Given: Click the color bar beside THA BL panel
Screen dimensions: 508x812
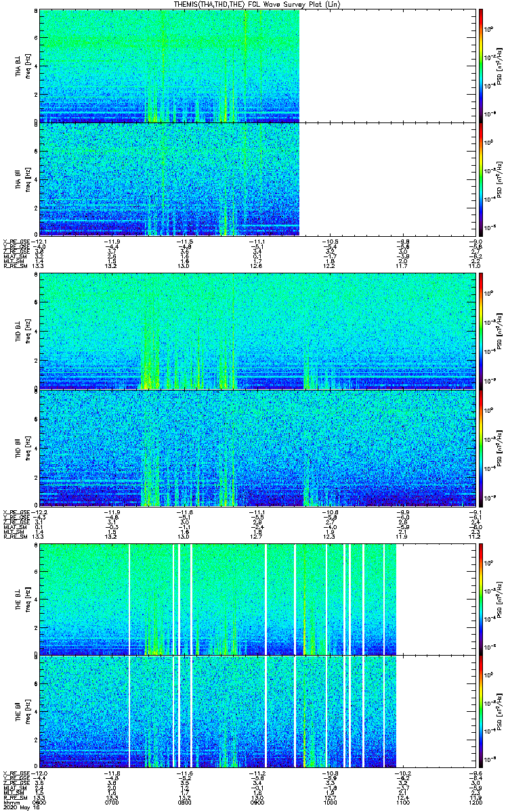Looking at the screenshot, I should 480,66.
